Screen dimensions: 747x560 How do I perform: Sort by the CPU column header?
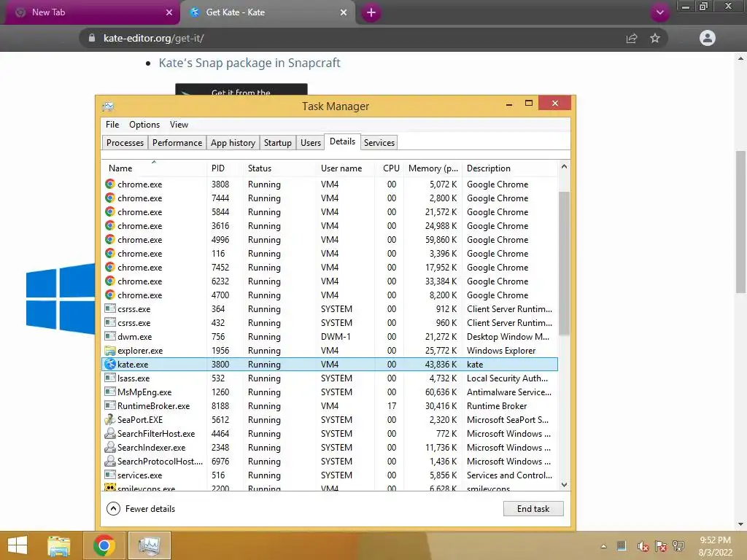(x=390, y=168)
